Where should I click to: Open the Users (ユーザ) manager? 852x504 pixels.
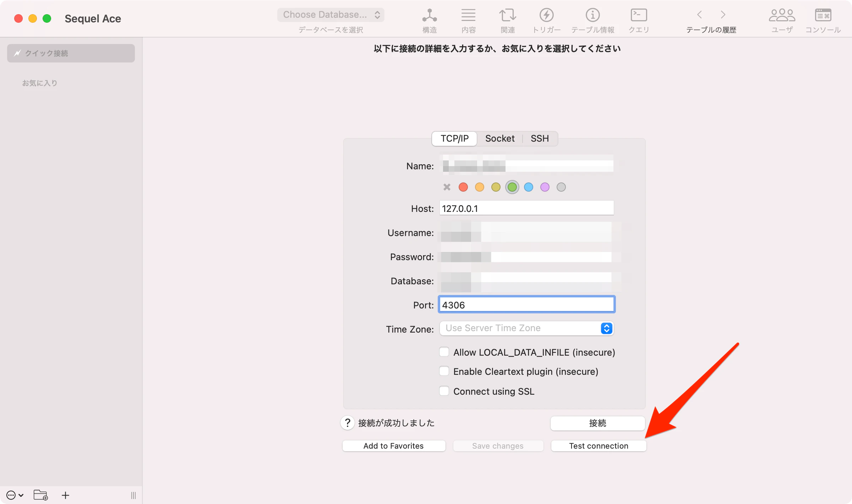click(x=782, y=21)
